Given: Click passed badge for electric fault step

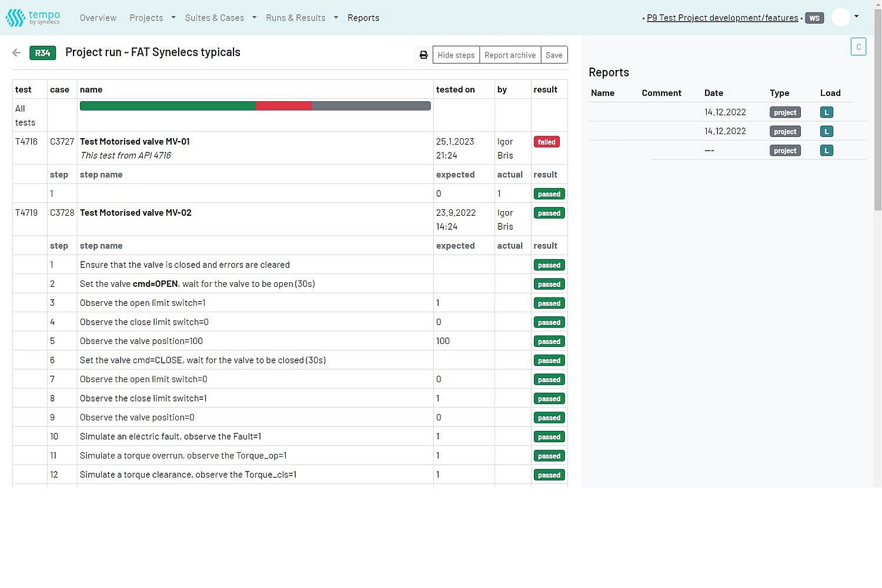Looking at the screenshot, I should (x=549, y=437).
